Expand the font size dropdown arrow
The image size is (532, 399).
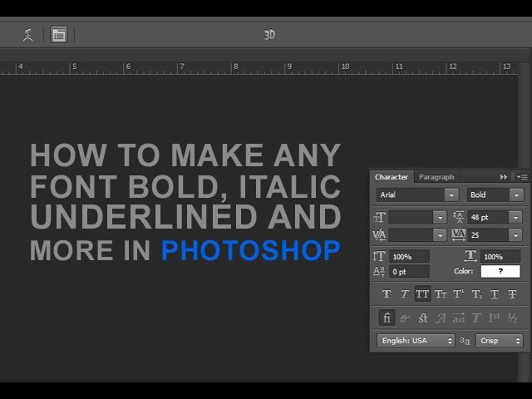[440, 218]
